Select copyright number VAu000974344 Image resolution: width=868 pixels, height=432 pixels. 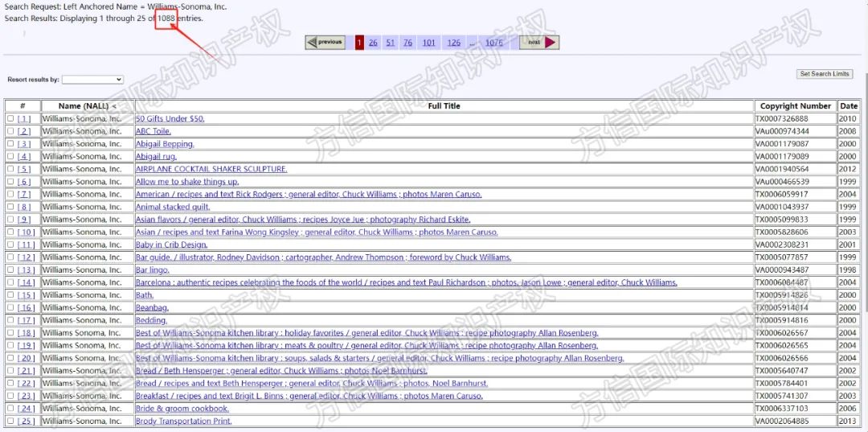pyautogui.click(x=782, y=131)
